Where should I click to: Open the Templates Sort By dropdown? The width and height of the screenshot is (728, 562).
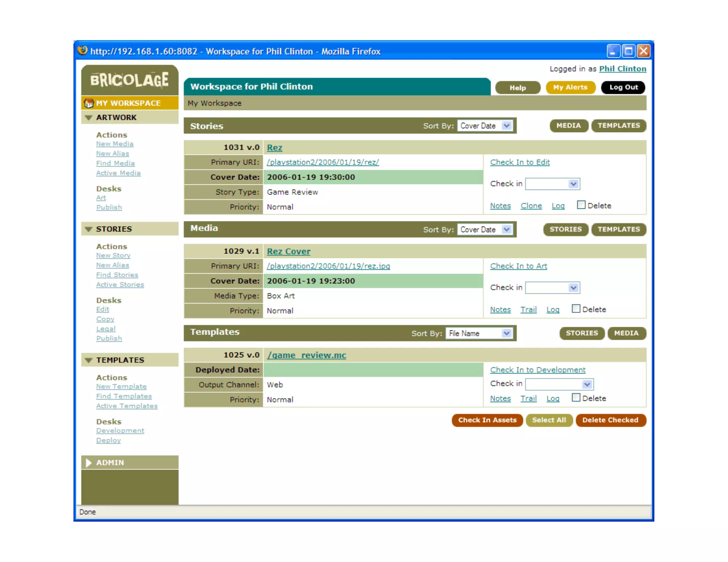(x=479, y=333)
